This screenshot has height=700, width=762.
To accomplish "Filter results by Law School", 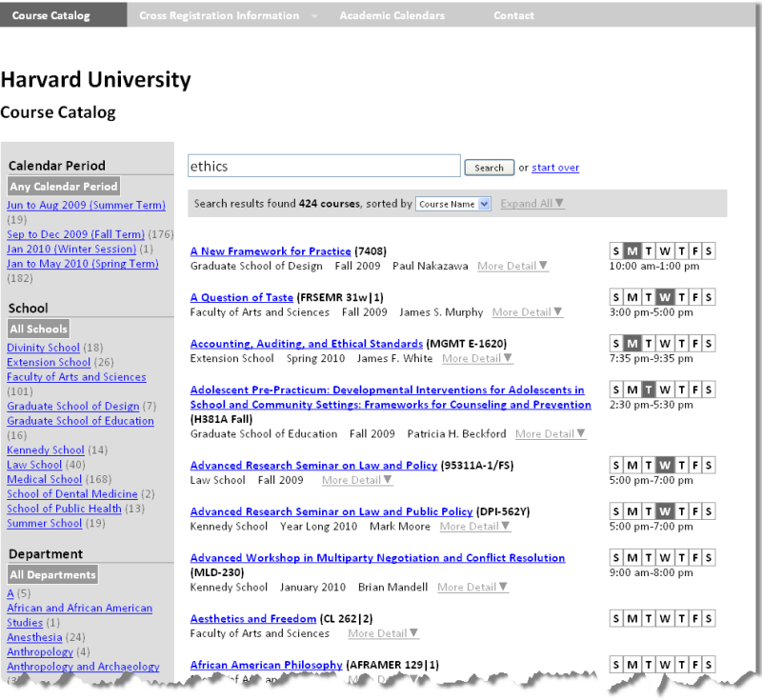I will 34,465.
